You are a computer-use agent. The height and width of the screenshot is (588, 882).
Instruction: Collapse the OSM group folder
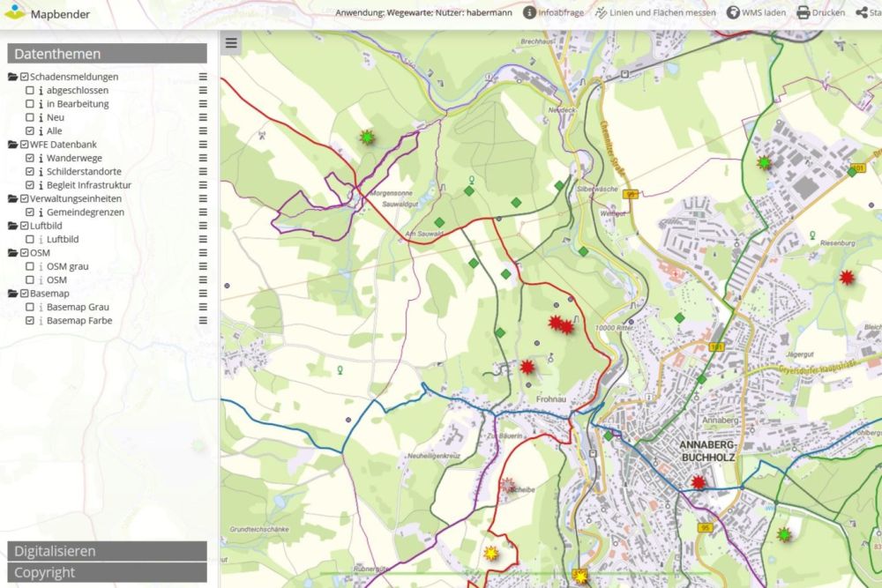click(x=13, y=252)
